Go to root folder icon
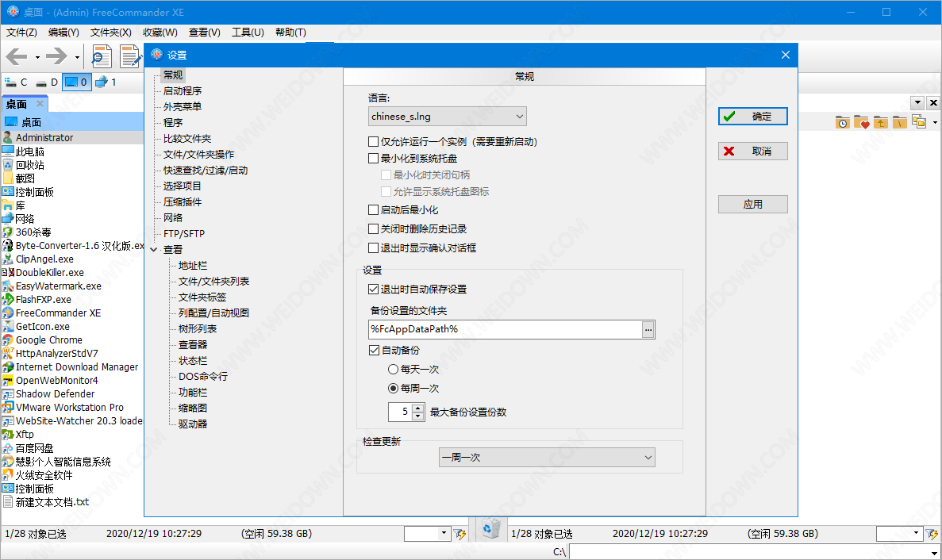The width and height of the screenshot is (942, 560). [x=899, y=122]
